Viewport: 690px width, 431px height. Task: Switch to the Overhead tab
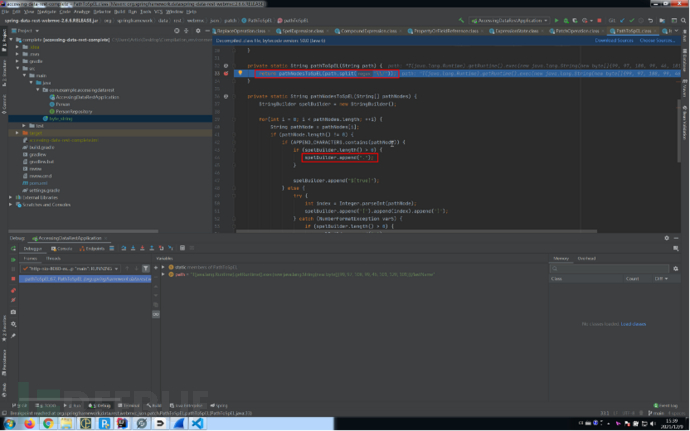[587, 258]
